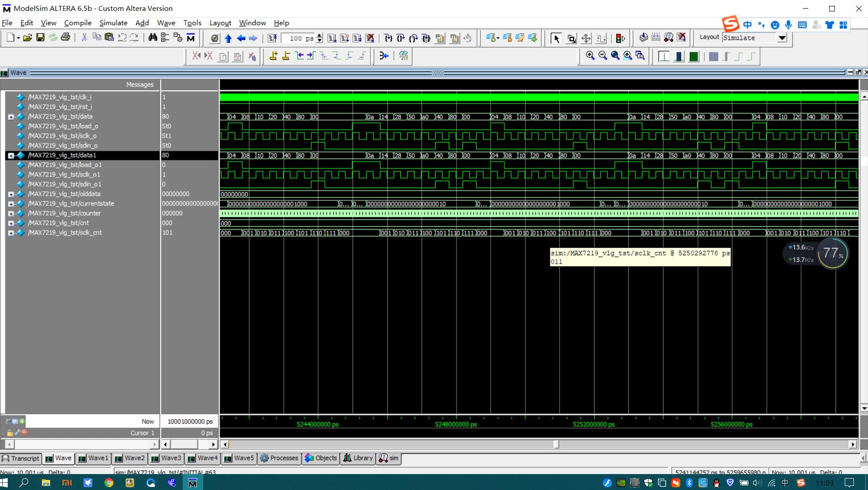Open the New file dropdown arrow

[x=18, y=38]
